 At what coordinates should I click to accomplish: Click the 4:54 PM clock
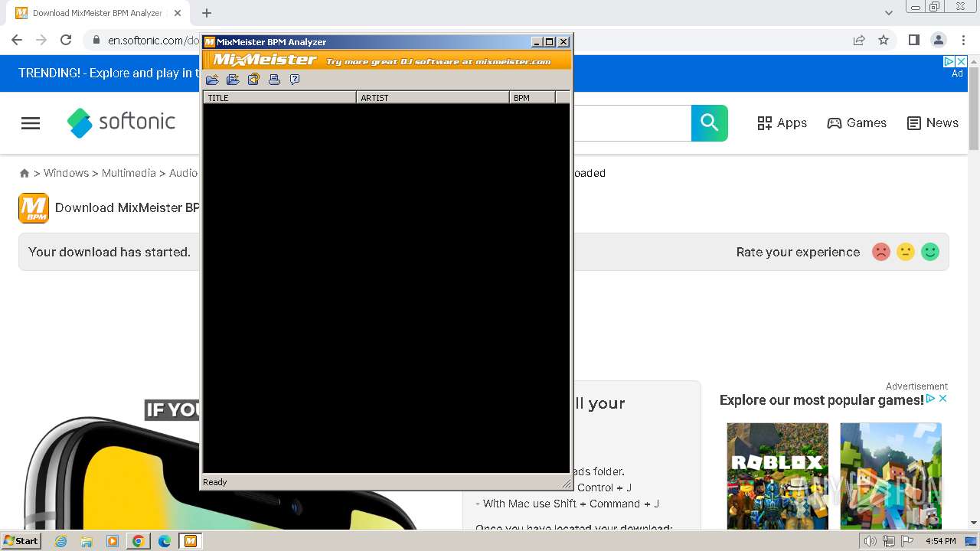click(x=940, y=541)
